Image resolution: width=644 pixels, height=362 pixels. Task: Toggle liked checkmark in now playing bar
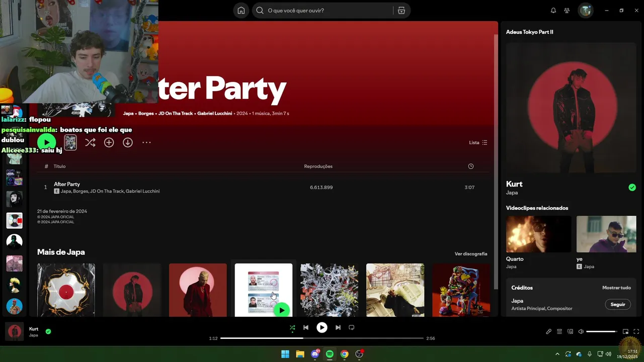[48, 331]
